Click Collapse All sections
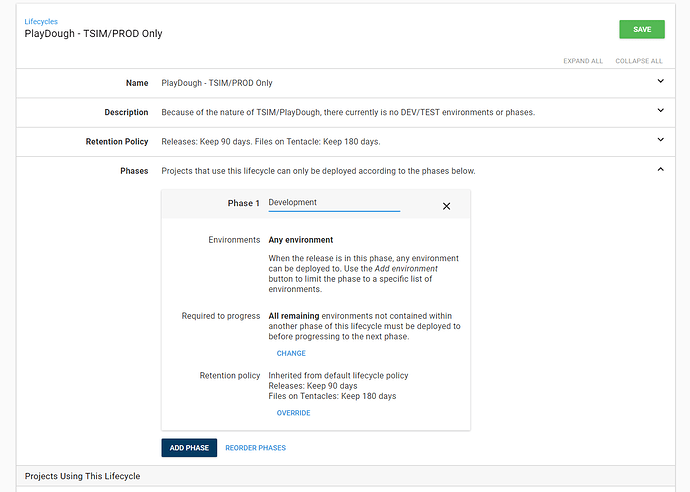Image resolution: width=690 pixels, height=492 pixels. click(x=639, y=61)
